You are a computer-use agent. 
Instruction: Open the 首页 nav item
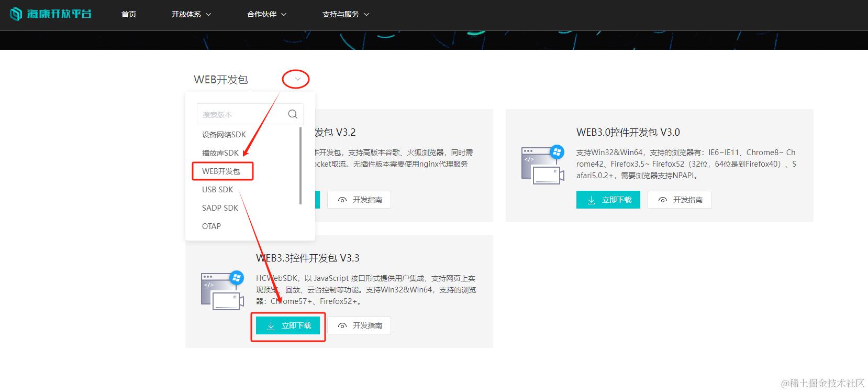point(129,14)
